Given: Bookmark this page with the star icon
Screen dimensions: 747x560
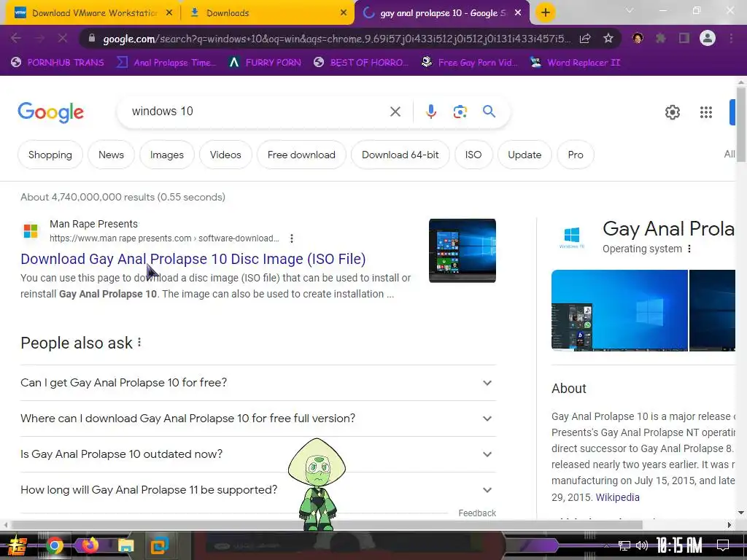Looking at the screenshot, I should 608,39.
